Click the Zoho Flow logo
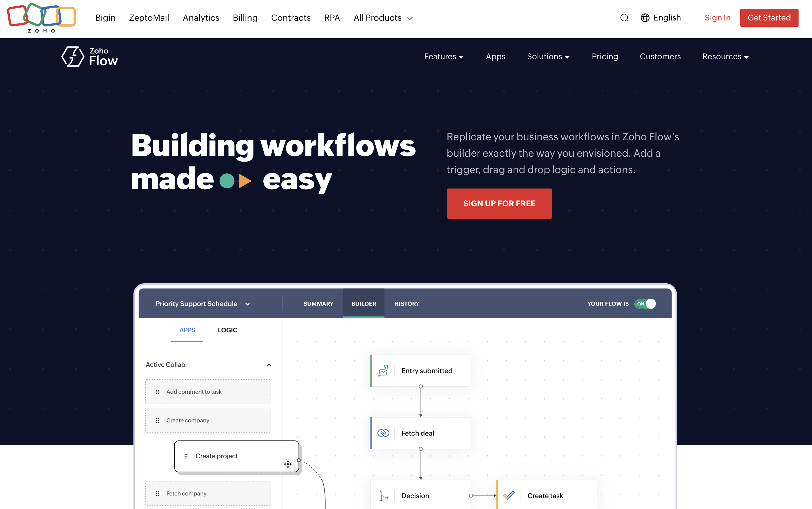Viewport: 812px width, 509px height. pyautogui.click(x=89, y=57)
